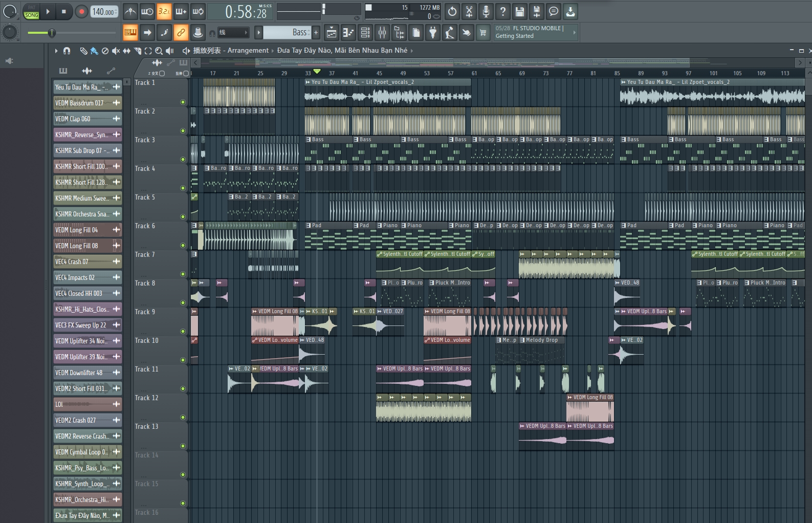The width and height of the screenshot is (812, 523).
Task: Select the Delete tool in the playlist
Action: [105, 51]
